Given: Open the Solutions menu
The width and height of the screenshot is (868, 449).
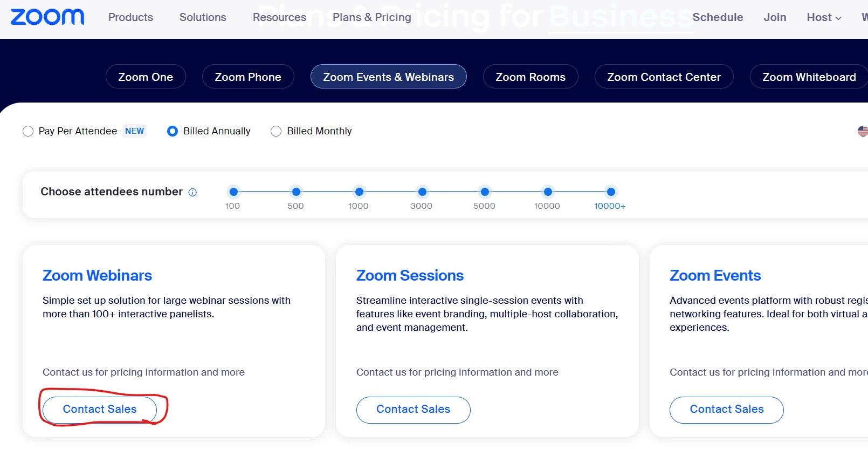Looking at the screenshot, I should click(x=203, y=17).
